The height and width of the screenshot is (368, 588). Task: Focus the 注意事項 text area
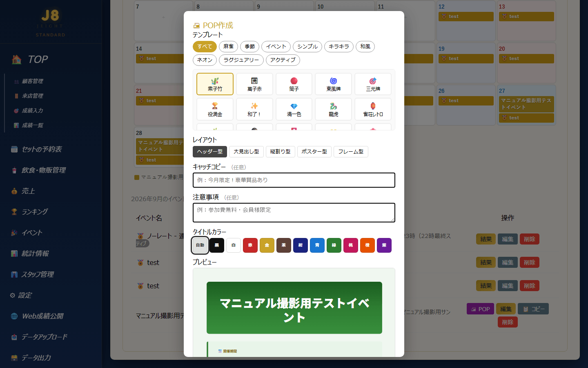[294, 213]
